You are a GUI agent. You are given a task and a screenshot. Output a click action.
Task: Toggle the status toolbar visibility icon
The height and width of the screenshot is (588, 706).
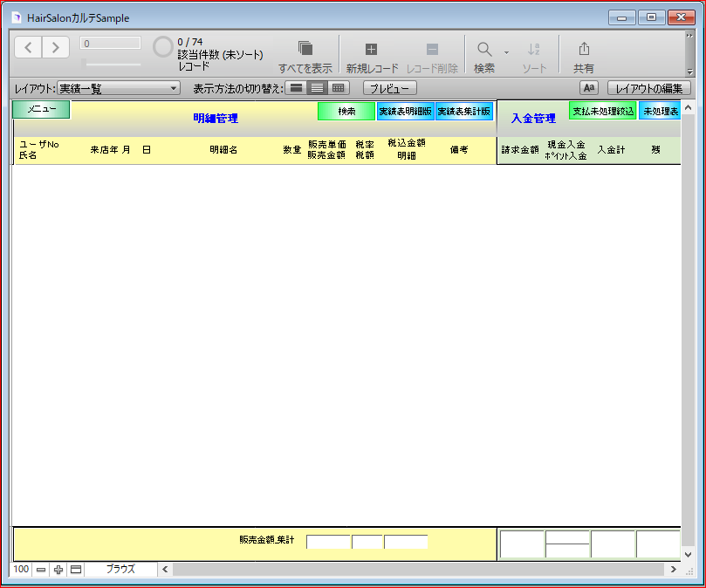coord(76,570)
